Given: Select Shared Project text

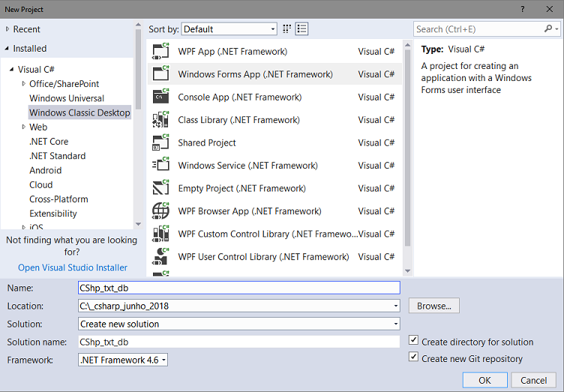Looking at the screenshot, I should click(x=207, y=142).
